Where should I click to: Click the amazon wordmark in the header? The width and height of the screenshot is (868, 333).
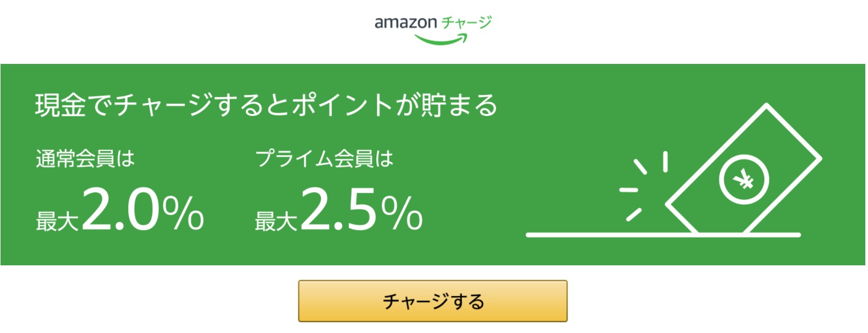tap(406, 23)
